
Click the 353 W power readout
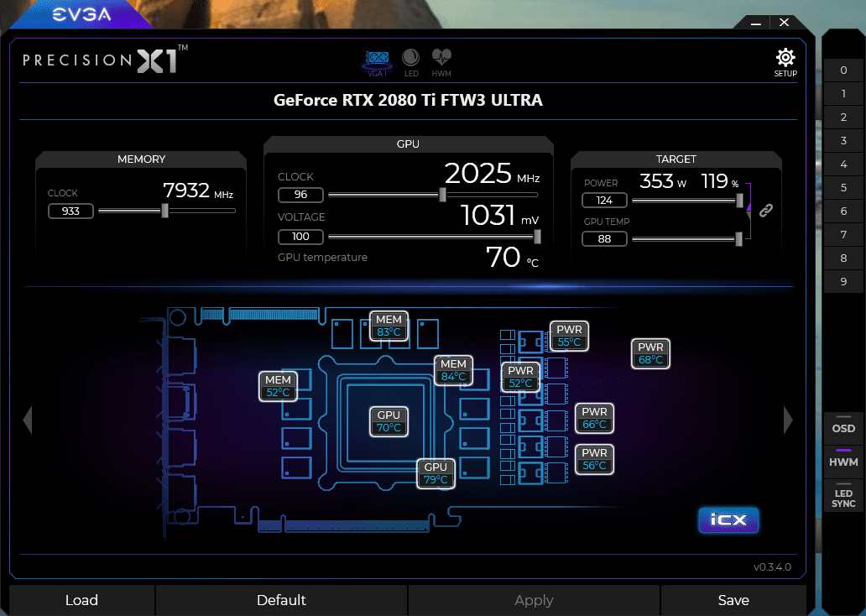coord(663,181)
